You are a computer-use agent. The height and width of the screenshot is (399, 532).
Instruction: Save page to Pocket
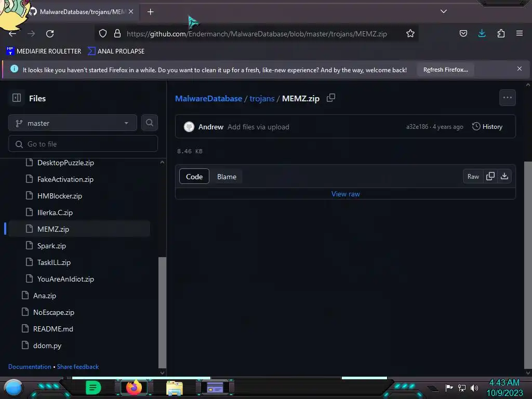click(x=463, y=33)
